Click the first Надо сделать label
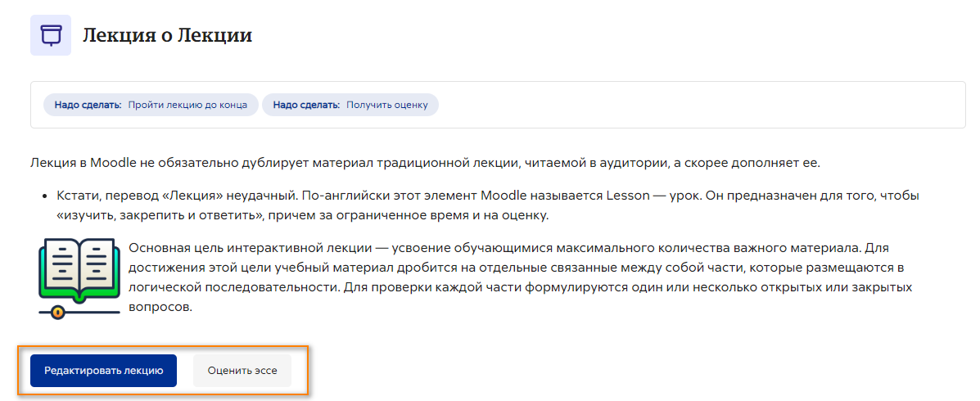Image resolution: width=980 pixels, height=401 pixels. tap(87, 105)
